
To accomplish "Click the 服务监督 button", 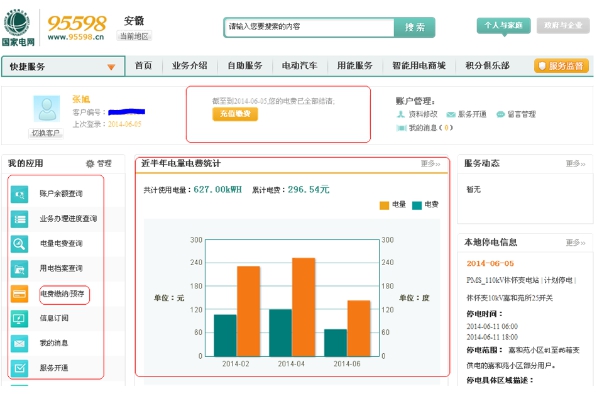I will point(562,66).
